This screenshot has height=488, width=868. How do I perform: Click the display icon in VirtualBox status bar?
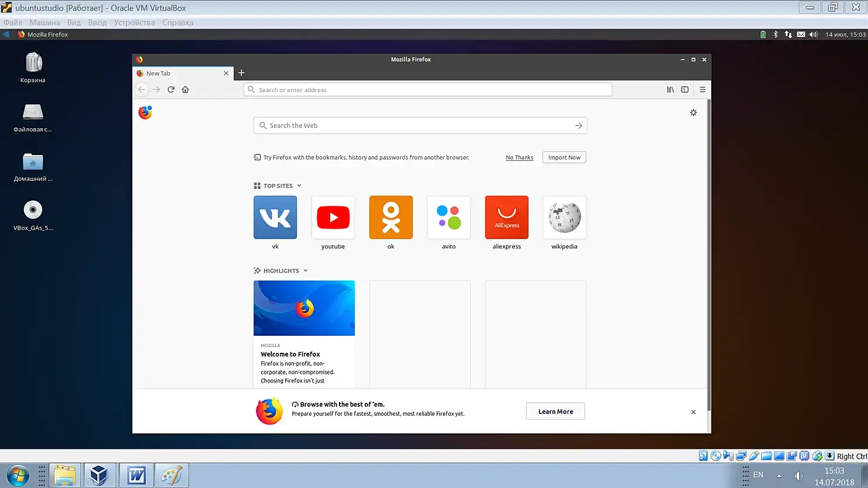(x=779, y=456)
